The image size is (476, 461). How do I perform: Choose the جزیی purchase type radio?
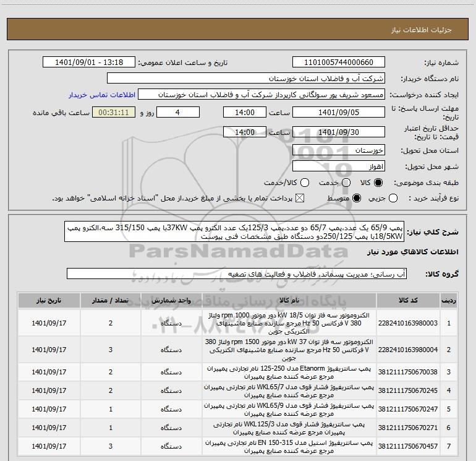pyautogui.click(x=393, y=199)
